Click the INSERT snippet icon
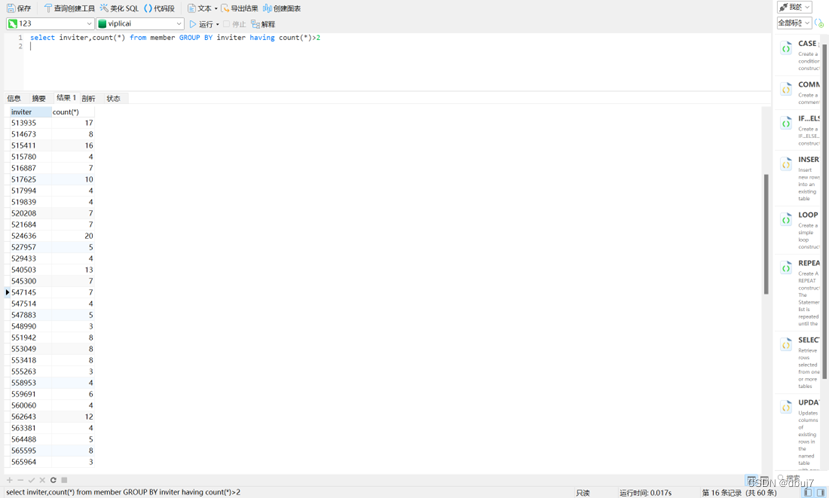Screen dimensions: 829x498 [786, 164]
